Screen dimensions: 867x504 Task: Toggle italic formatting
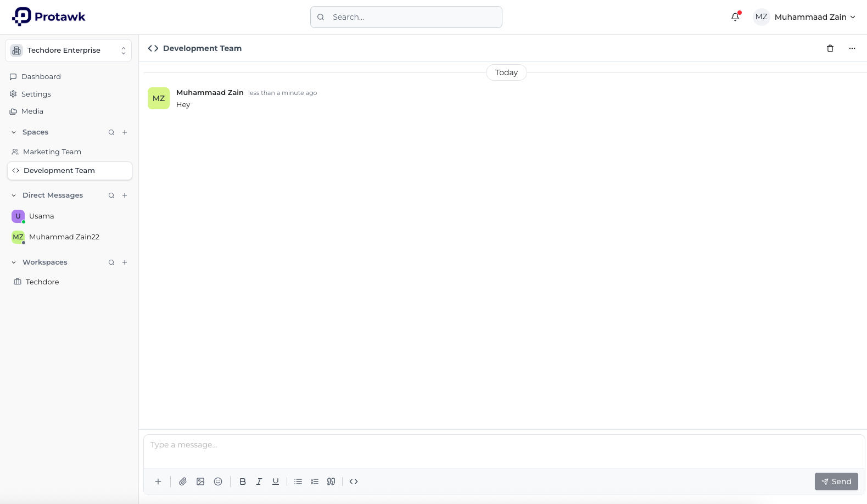[259, 481]
